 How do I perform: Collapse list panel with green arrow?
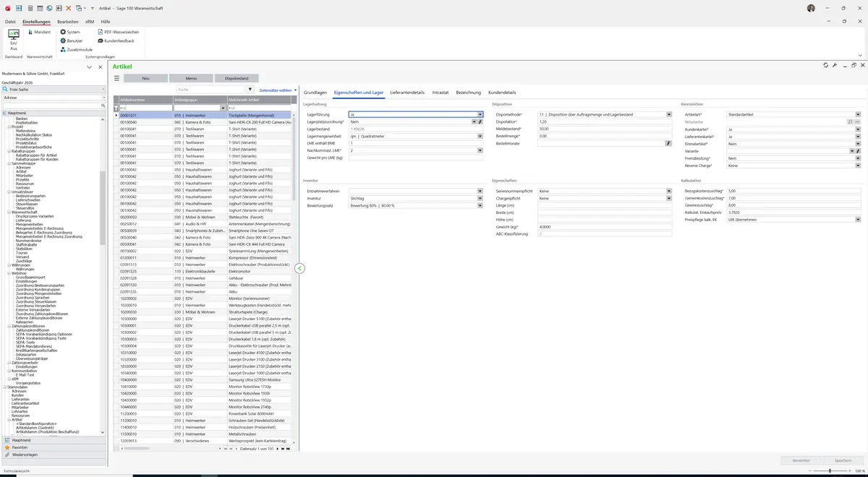[x=299, y=268]
